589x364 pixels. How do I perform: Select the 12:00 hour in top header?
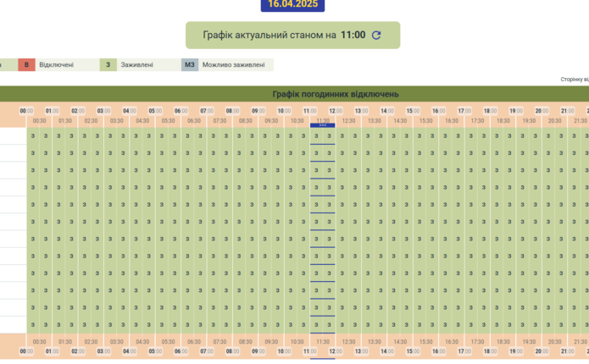(336, 111)
